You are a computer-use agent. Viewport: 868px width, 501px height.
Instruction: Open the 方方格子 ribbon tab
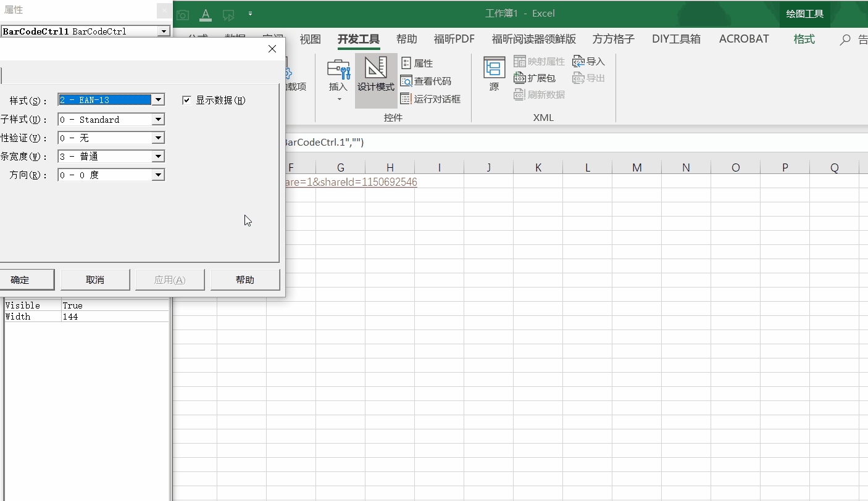614,39
